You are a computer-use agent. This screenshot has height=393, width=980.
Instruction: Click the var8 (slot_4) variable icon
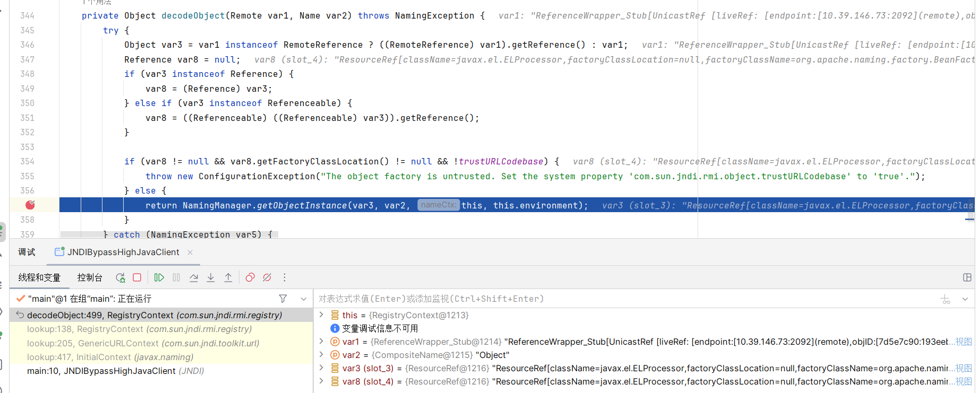(x=335, y=381)
